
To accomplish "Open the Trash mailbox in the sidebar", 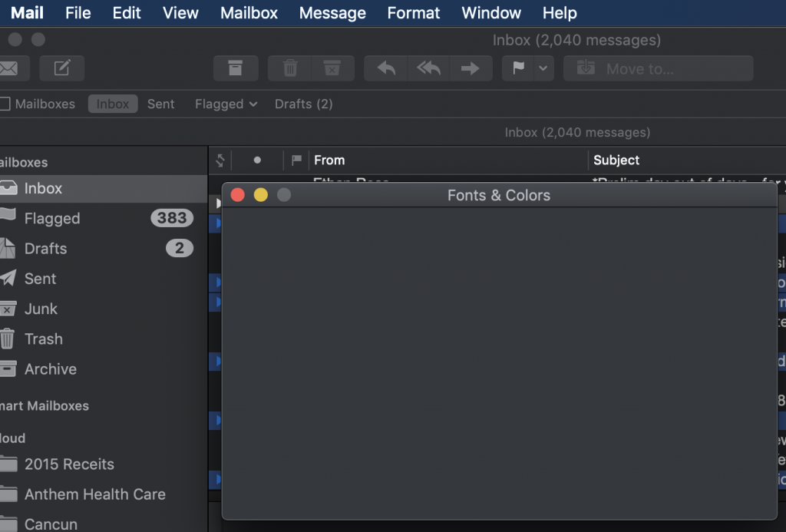I will 43,339.
